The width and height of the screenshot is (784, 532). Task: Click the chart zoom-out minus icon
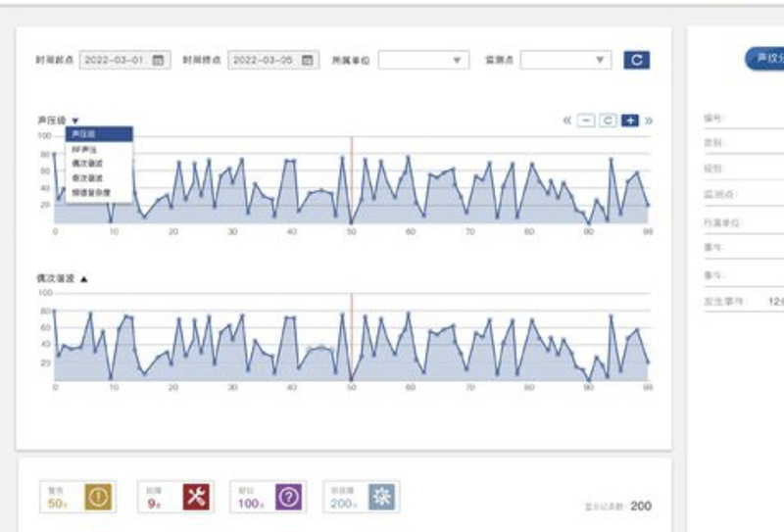tap(585, 121)
